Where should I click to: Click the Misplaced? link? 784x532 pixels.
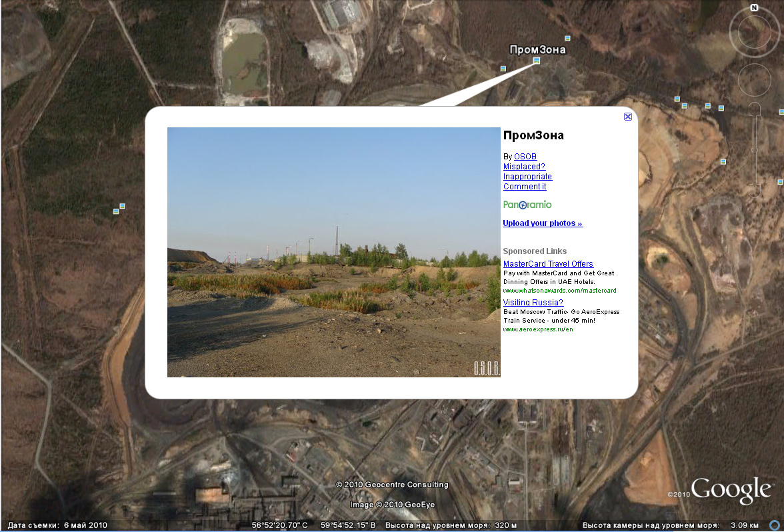pos(524,167)
